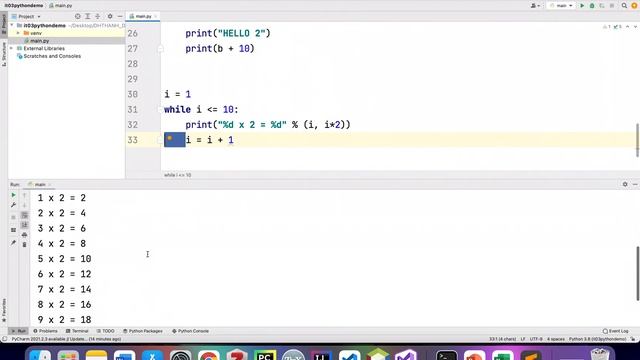Open the Favorites side tool tab
640x360 pixels.
coord(4,310)
